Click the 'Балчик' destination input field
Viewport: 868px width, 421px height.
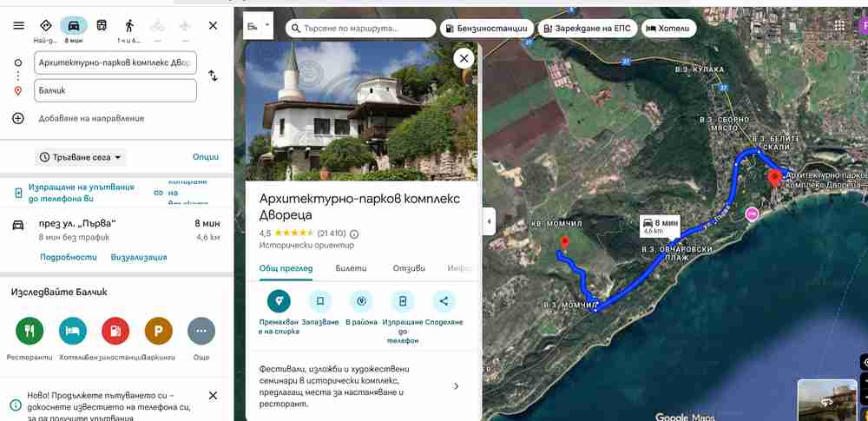click(x=115, y=90)
